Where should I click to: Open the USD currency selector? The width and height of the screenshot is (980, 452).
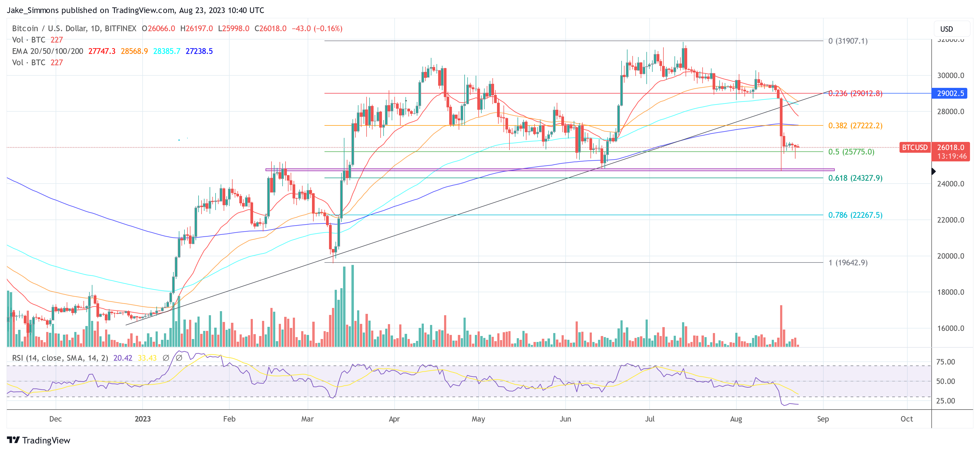point(952,29)
